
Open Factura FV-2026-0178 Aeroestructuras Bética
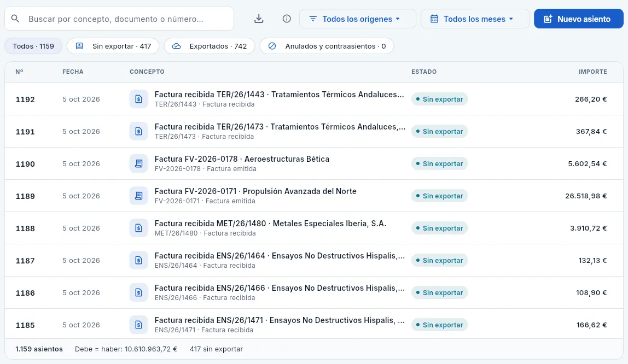(x=314, y=163)
